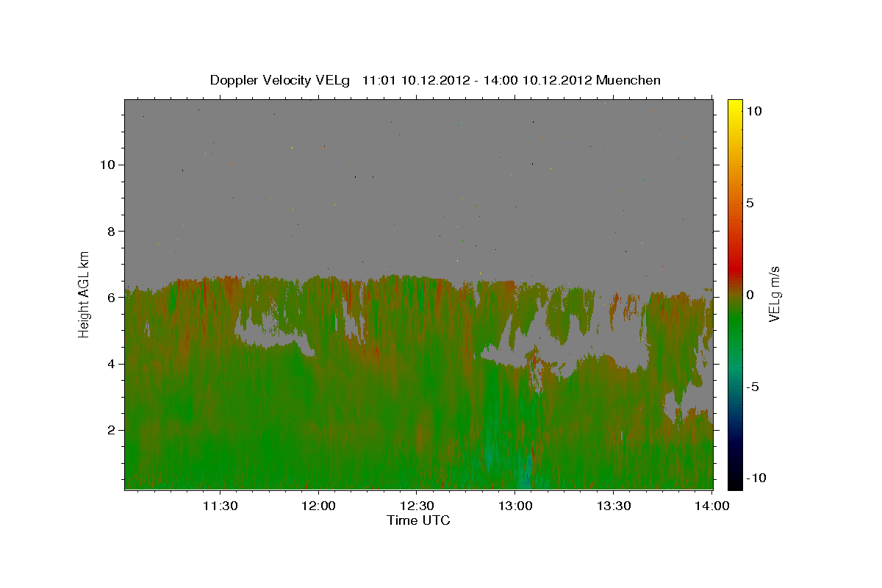Click the 'Height AGL km' axis label
Viewport: 882px width, 588px height.
[85, 294]
